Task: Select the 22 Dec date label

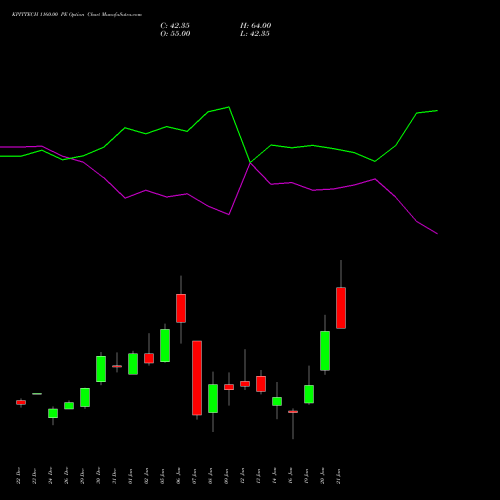Action: click(19, 476)
